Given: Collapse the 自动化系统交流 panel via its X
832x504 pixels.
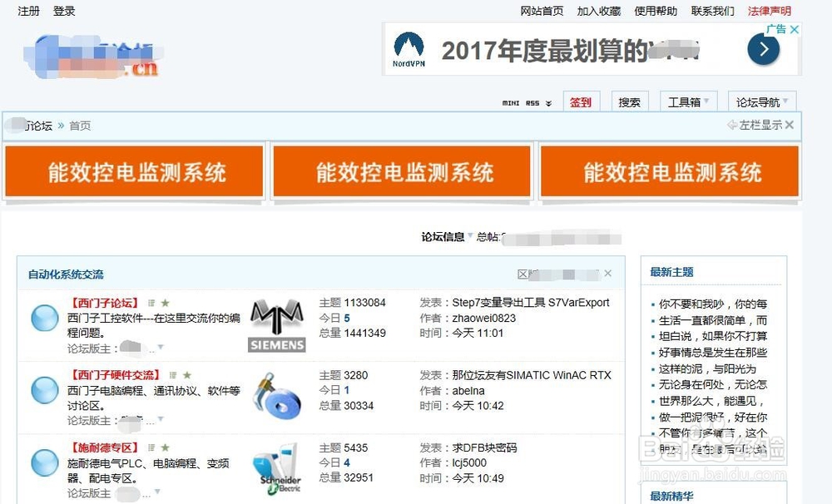Looking at the screenshot, I should coord(607,273).
